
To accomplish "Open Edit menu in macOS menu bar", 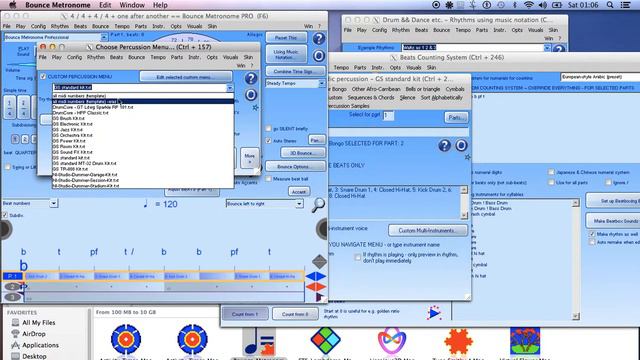I will [105, 5].
